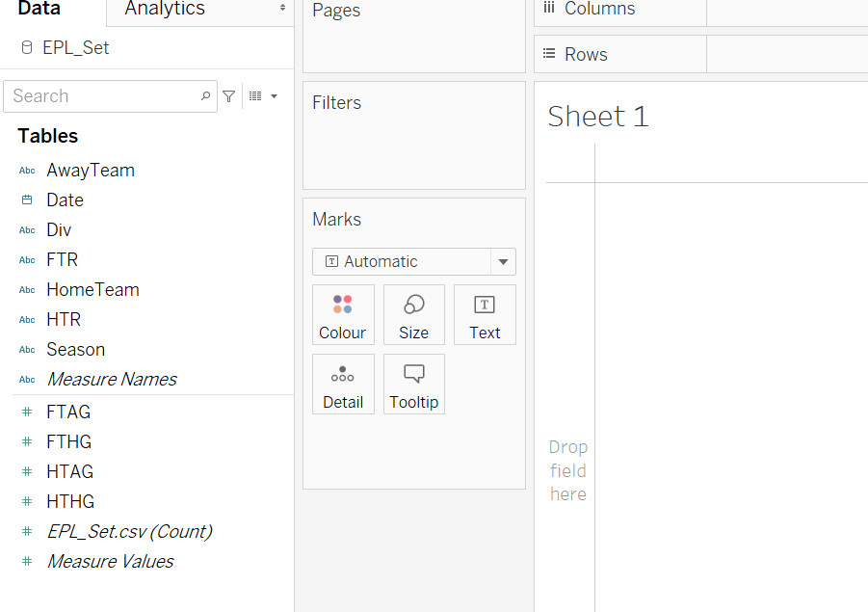
Task: Click the calendar icon beside Date
Action: click(x=27, y=200)
